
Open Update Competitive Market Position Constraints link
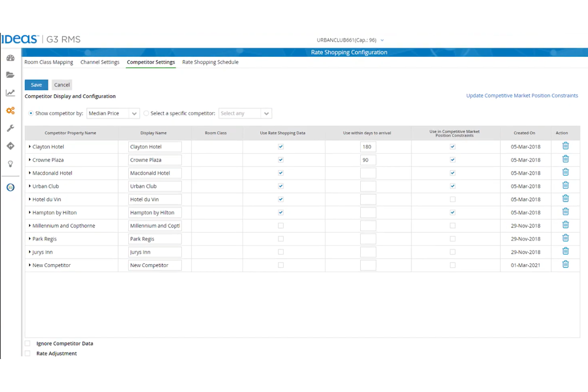click(522, 95)
